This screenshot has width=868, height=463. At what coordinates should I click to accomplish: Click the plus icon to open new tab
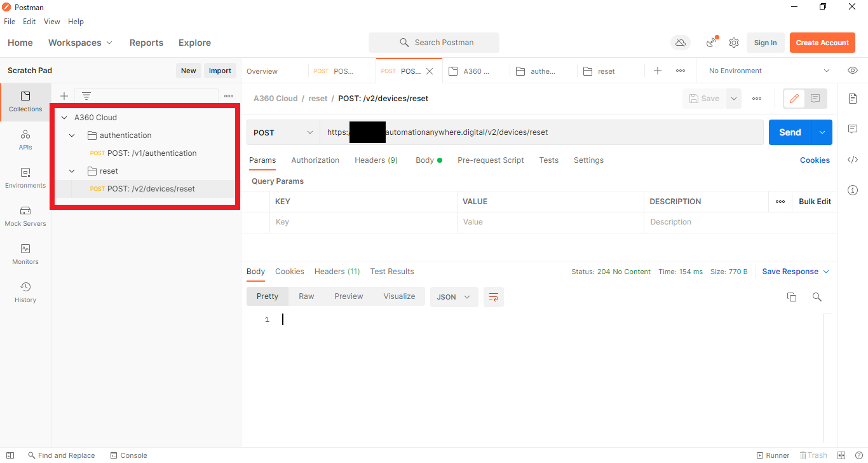coord(658,71)
